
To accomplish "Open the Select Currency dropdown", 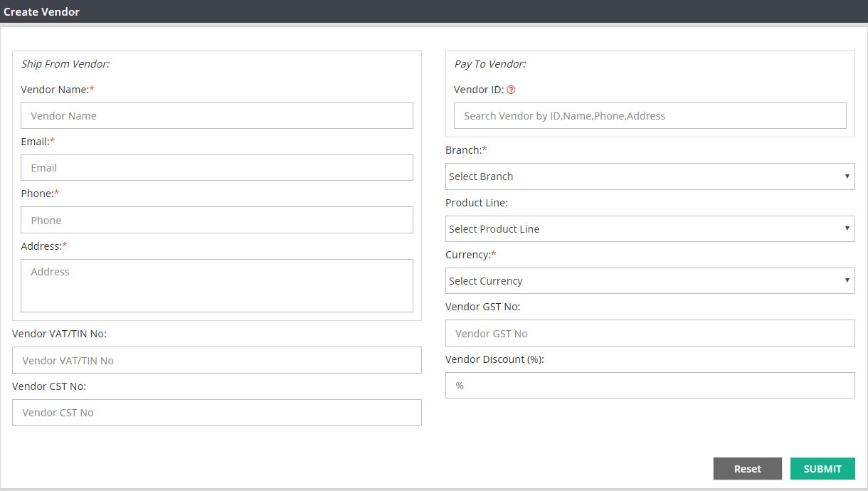I will [650, 281].
